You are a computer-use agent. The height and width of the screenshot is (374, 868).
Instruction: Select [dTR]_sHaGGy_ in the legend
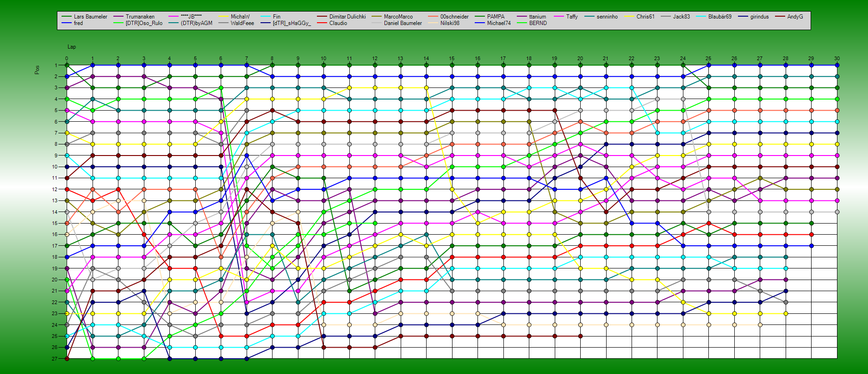point(292,23)
